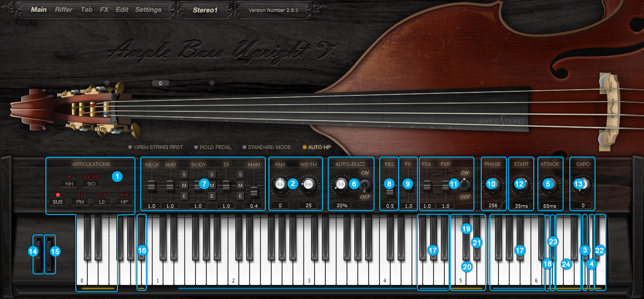Click the NECK mic volume fader

[151, 185]
